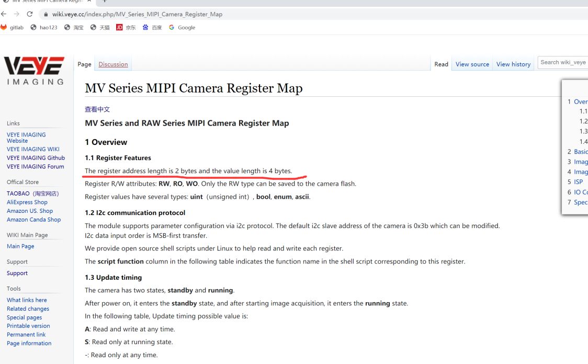Screen dimensions: 588x364
Task: Click the 查看中文 link
Action: 97,109
